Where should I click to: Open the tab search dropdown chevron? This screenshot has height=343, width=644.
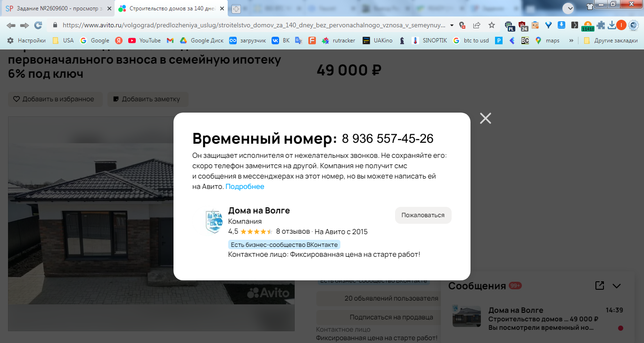(x=569, y=8)
